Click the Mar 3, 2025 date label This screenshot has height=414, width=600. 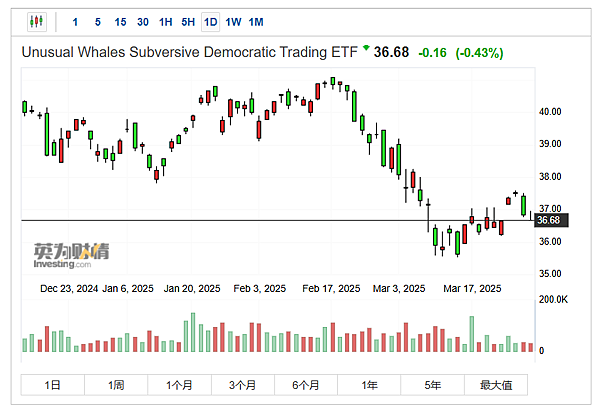[399, 288]
